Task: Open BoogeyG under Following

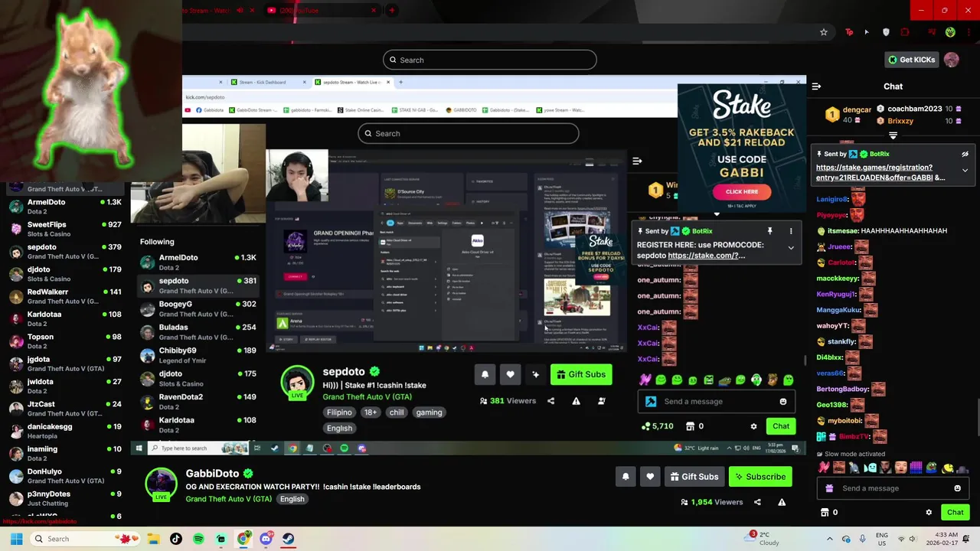Action: (x=199, y=308)
